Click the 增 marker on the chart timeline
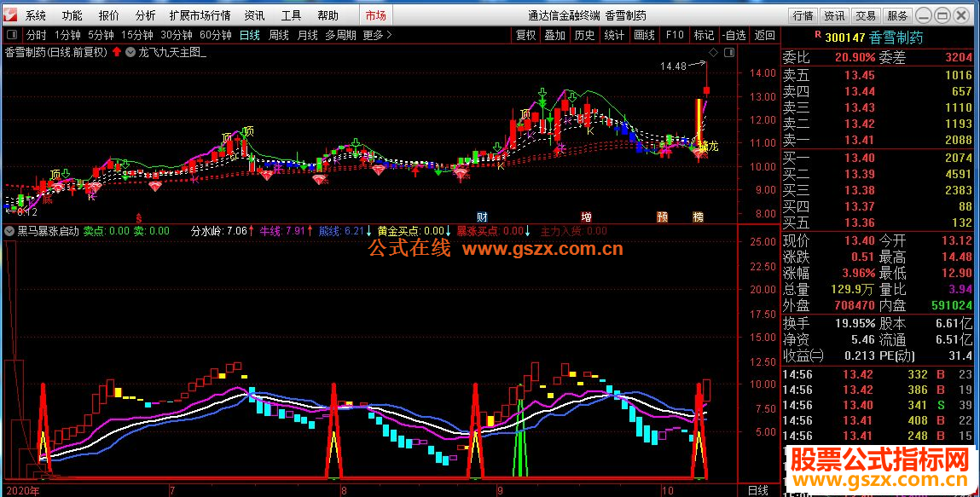Image resolution: width=980 pixels, height=497 pixels. pos(586,217)
